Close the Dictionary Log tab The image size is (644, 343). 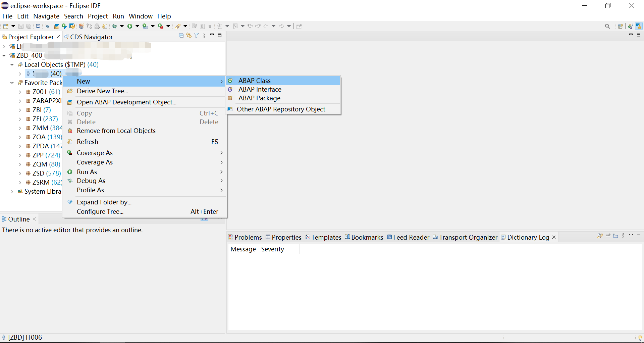point(554,237)
